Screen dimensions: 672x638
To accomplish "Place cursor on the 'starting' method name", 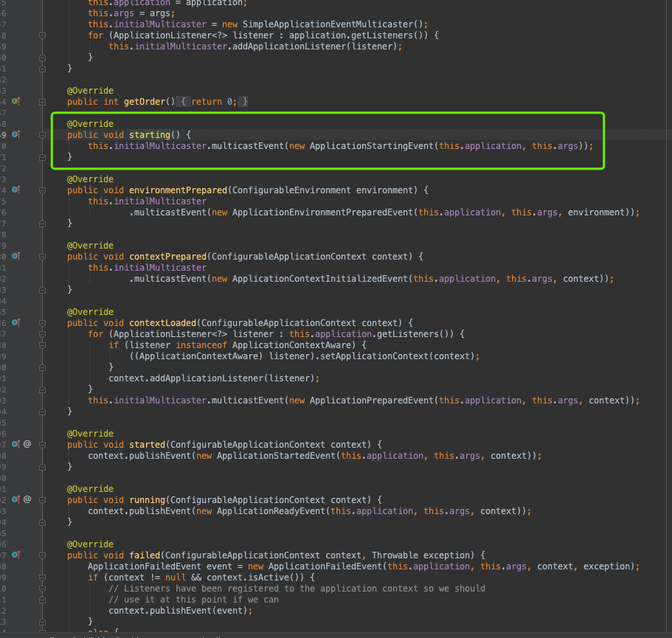I will tap(149, 135).
